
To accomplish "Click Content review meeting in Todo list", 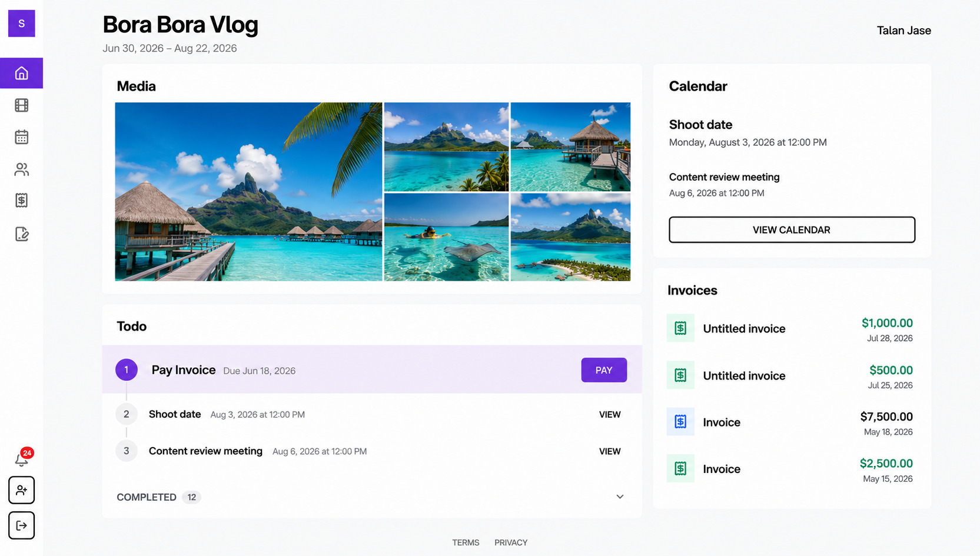I will click(x=205, y=451).
